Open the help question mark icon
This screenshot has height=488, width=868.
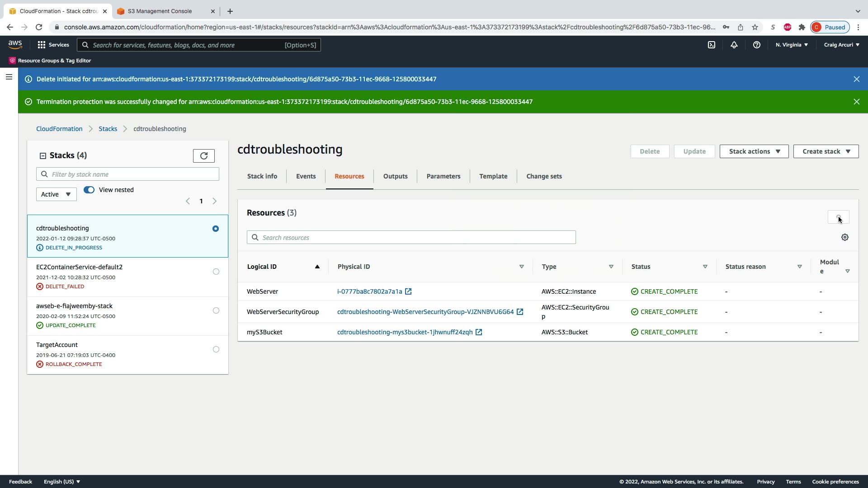click(756, 45)
